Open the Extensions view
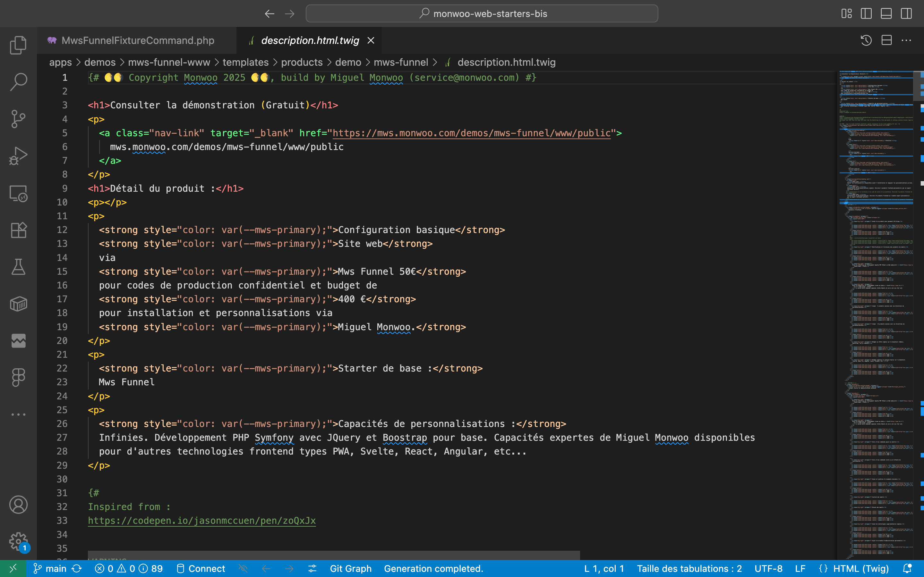This screenshot has width=924, height=577. (18, 230)
